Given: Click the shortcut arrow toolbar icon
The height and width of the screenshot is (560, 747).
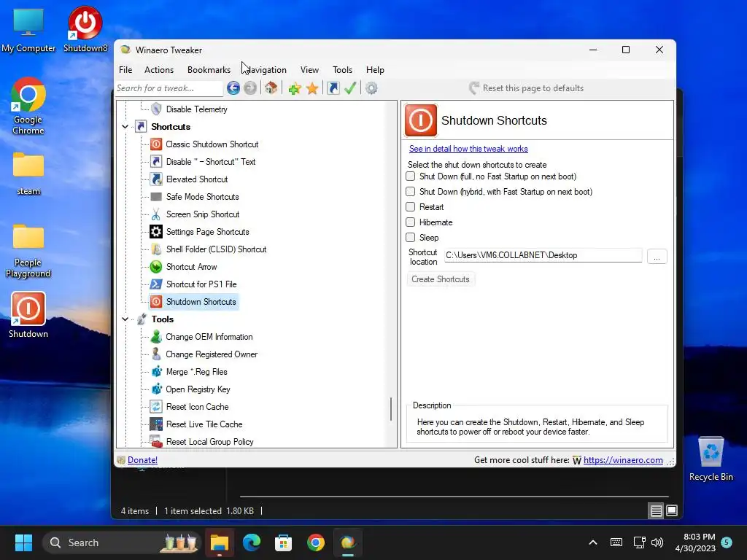Looking at the screenshot, I should click(333, 88).
